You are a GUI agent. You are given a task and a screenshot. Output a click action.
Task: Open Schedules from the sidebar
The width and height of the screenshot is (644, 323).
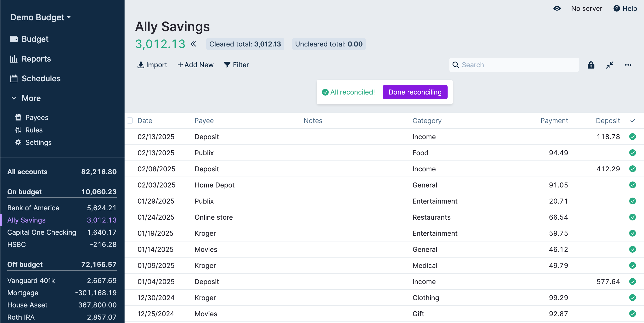(x=41, y=78)
